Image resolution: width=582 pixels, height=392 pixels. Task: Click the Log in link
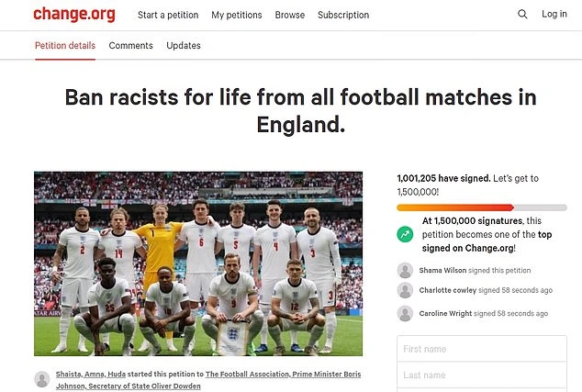pos(554,15)
